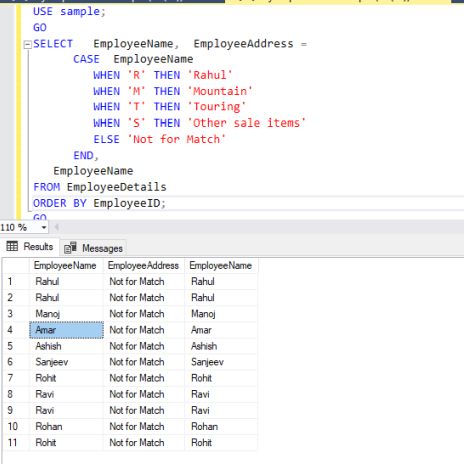Image resolution: width=464 pixels, height=464 pixels.
Task: Select 'Ashish' in first EmployeeName column
Action: 66,346
